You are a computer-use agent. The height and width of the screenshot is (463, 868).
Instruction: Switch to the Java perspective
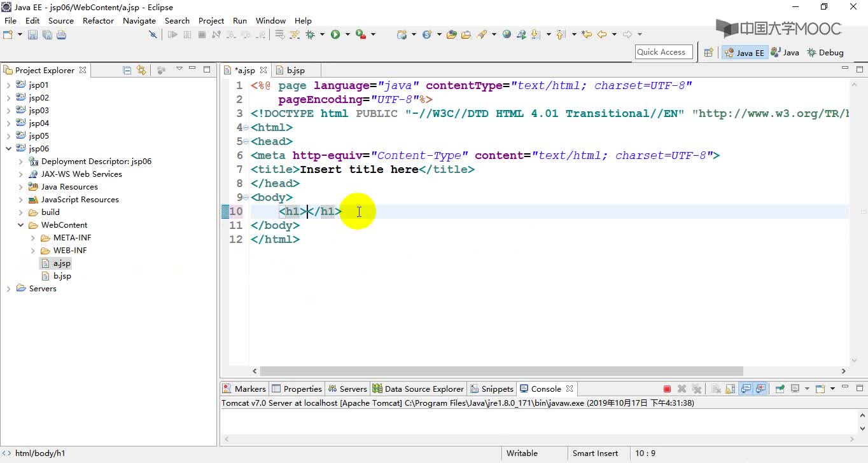(785, 53)
